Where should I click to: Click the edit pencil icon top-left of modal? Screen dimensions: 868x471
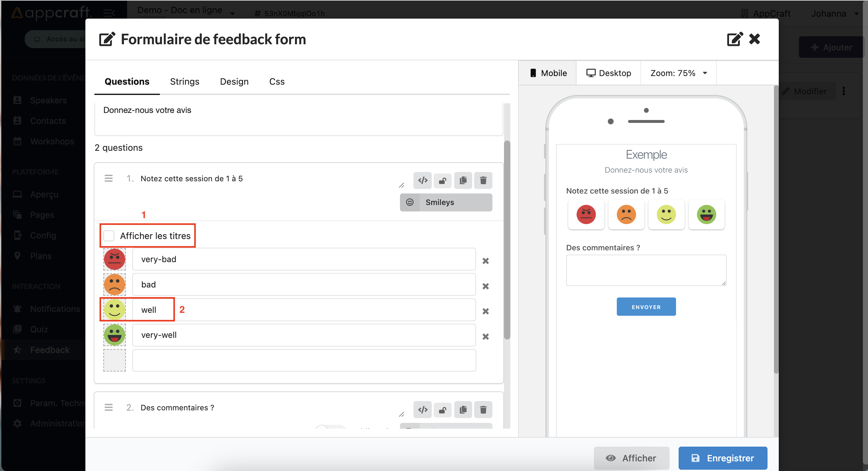pos(109,39)
